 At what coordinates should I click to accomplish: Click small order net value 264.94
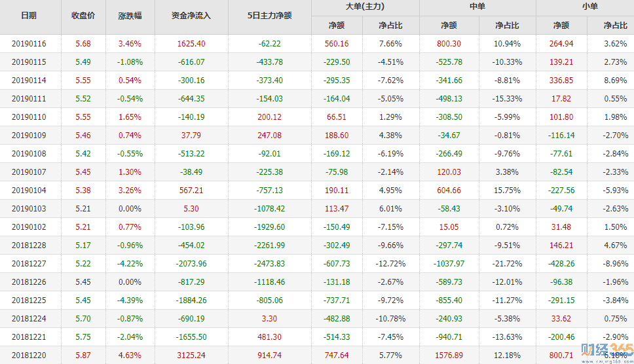561,44
